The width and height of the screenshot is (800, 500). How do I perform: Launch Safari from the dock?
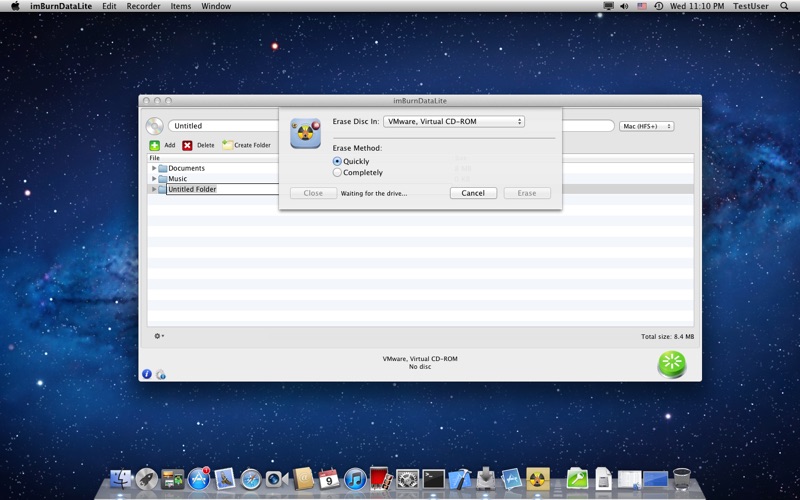251,480
